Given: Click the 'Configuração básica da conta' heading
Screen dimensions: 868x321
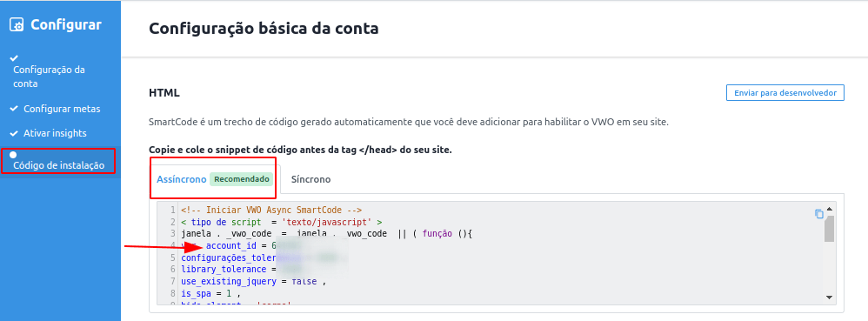Looking at the screenshot, I should pyautogui.click(x=264, y=28).
